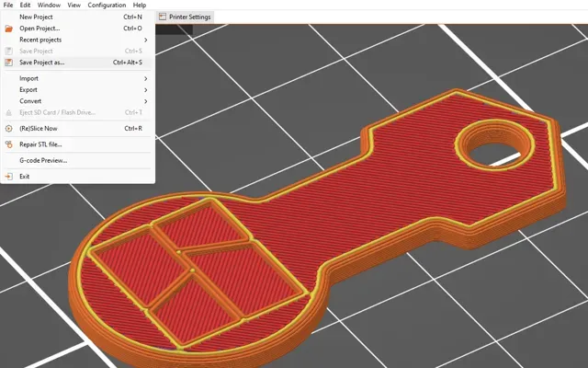Expand the Recent projects submenu
Image resolution: width=588 pixels, height=368 pixels.
(x=77, y=40)
